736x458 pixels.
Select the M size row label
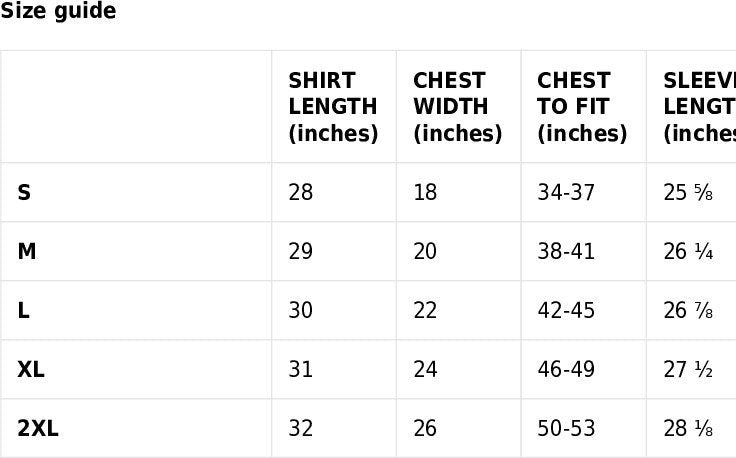click(x=27, y=251)
